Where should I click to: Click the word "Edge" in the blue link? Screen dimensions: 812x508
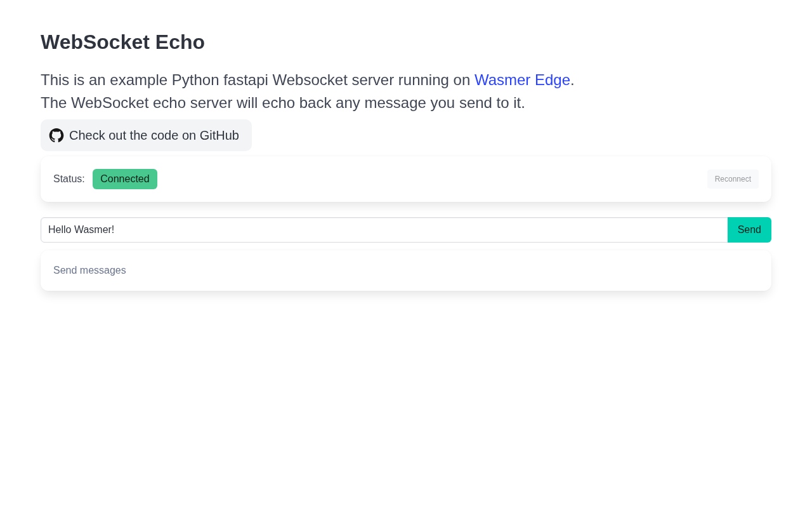[552, 80]
